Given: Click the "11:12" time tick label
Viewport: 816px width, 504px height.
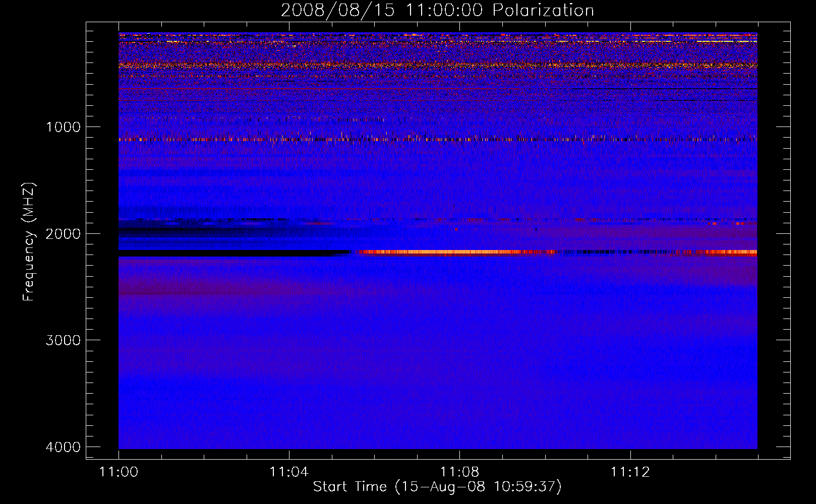Looking at the screenshot, I should tap(630, 472).
